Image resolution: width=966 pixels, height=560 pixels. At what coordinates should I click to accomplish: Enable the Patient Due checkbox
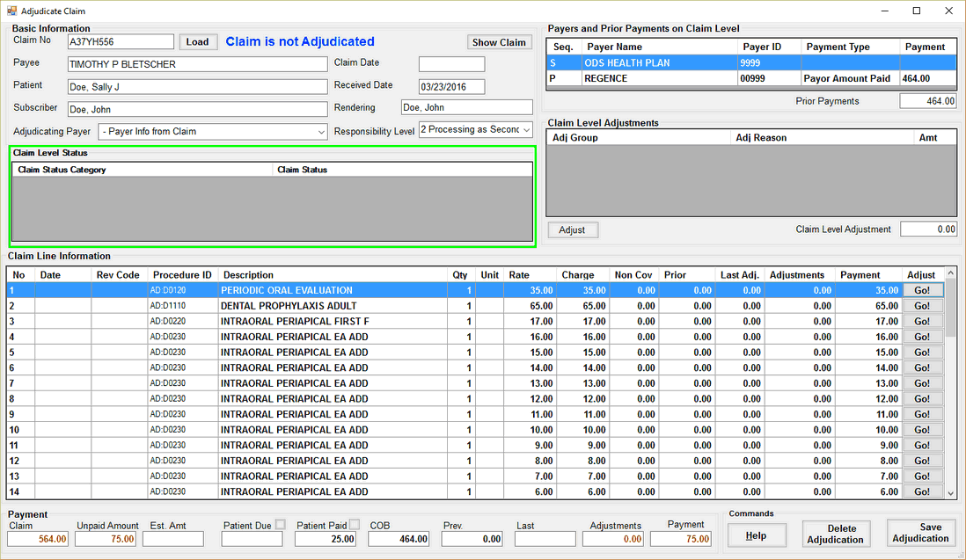click(x=280, y=522)
